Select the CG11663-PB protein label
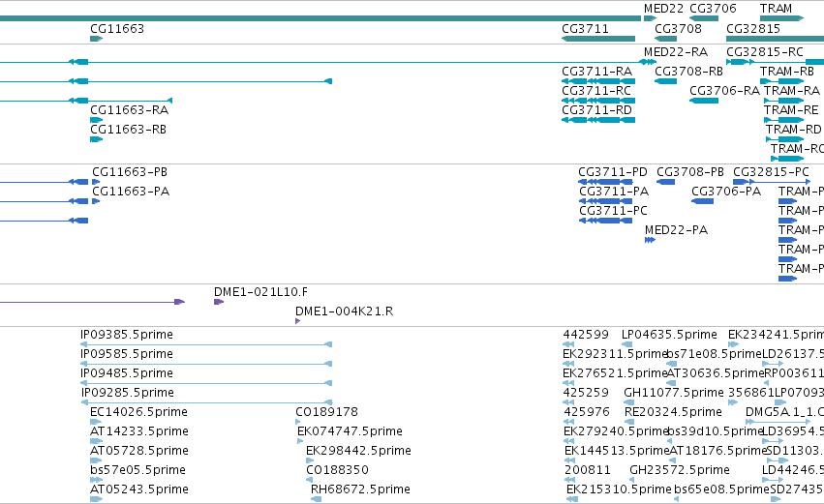This screenshot has height=504, width=824. click(130, 172)
